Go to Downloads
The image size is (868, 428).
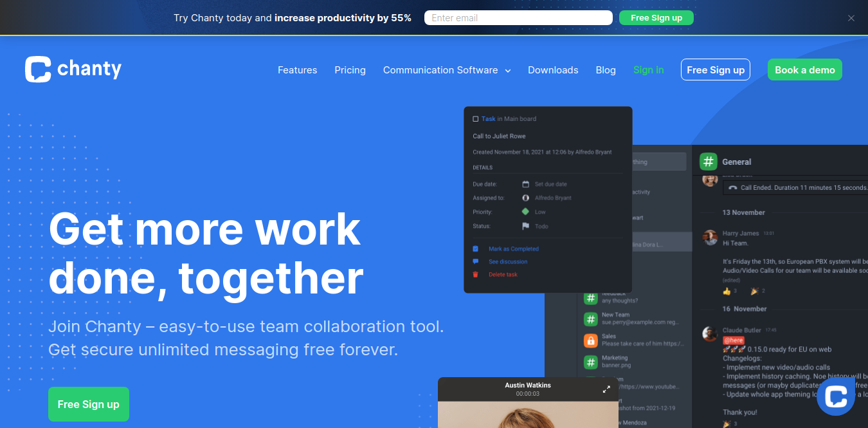[x=553, y=70]
